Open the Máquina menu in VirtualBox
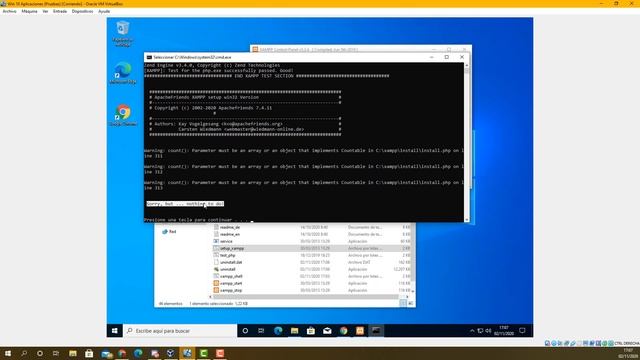The image size is (640, 360). (x=29, y=11)
